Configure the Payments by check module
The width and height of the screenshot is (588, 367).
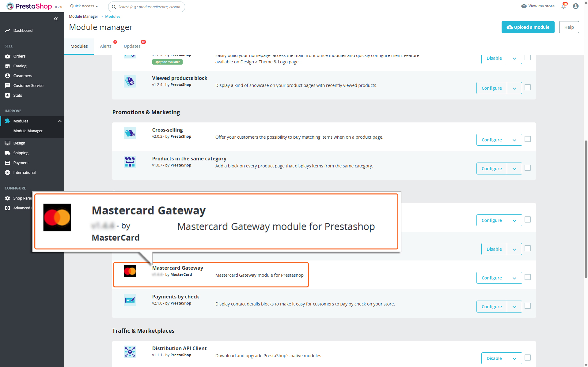tap(491, 307)
